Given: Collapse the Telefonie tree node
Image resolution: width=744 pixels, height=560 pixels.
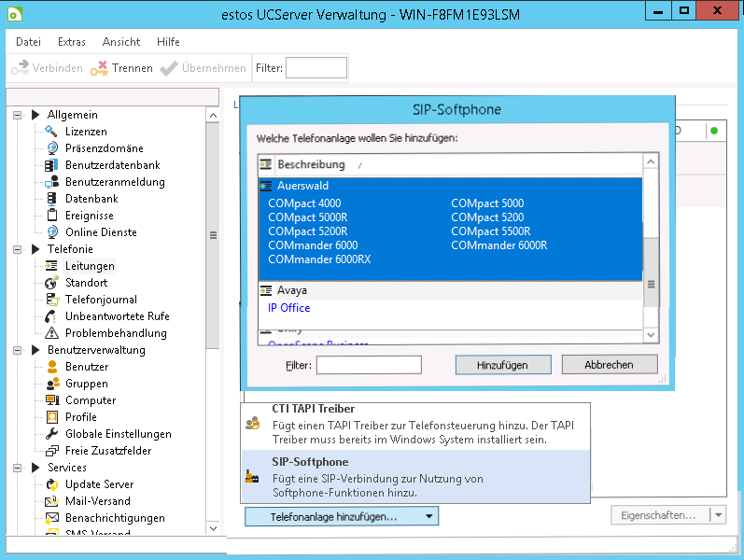Looking at the screenshot, I should click(17, 249).
